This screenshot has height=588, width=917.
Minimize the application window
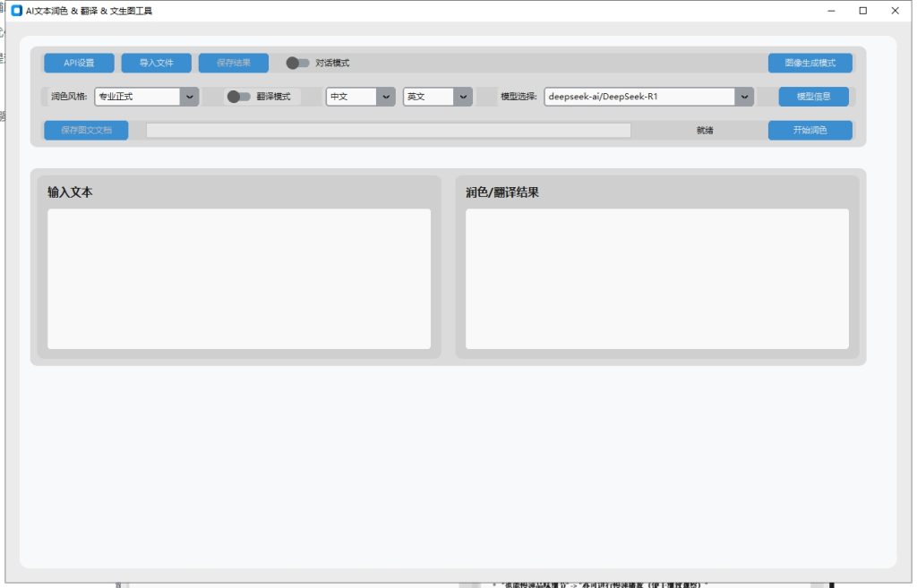point(832,11)
